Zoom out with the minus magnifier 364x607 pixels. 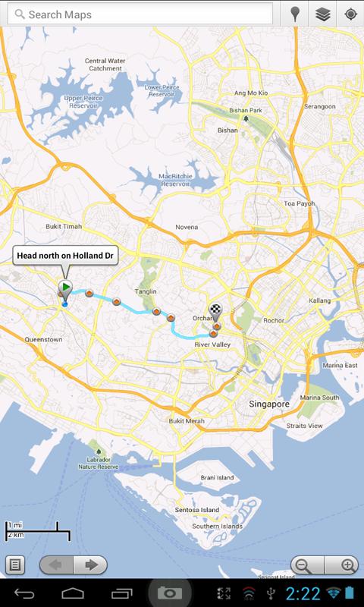[x=308, y=565]
